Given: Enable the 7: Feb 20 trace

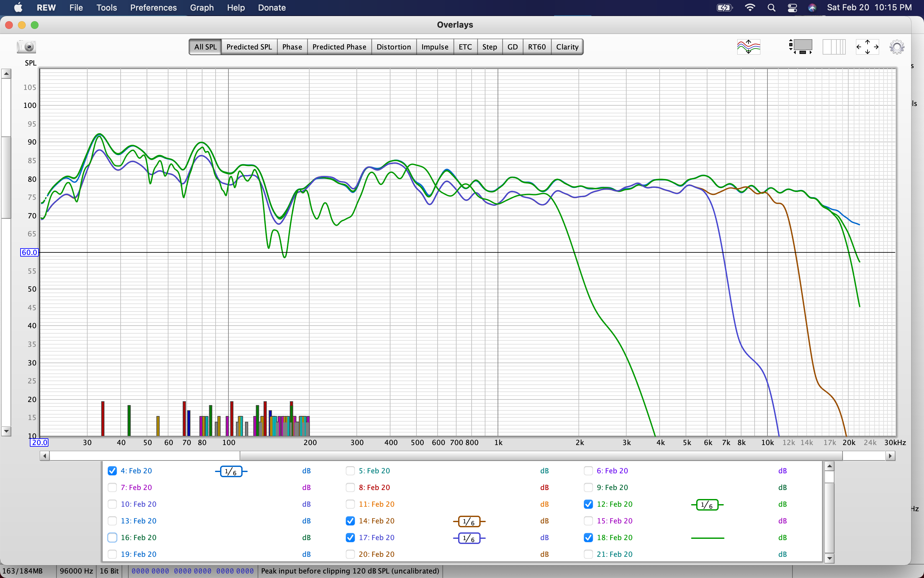Looking at the screenshot, I should coord(112,487).
